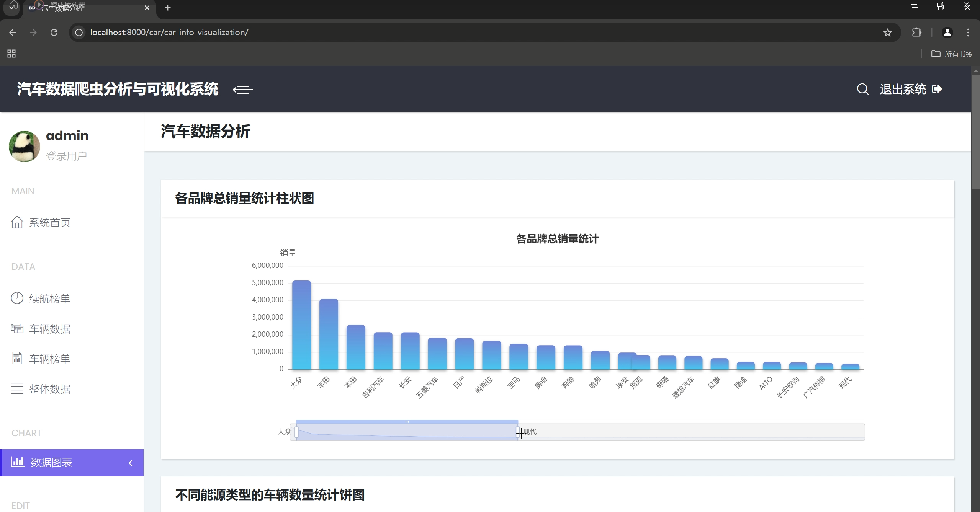The width and height of the screenshot is (980, 512).
Task: Click the 6,000,000 y-axis value
Action: pos(267,265)
